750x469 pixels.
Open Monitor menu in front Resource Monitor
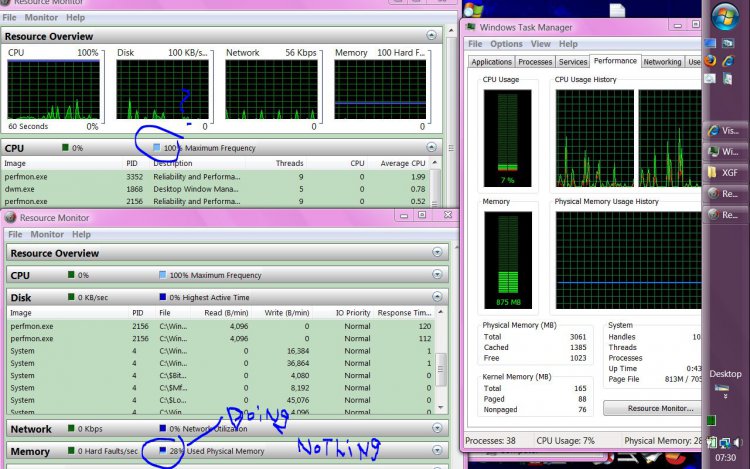[47, 234]
